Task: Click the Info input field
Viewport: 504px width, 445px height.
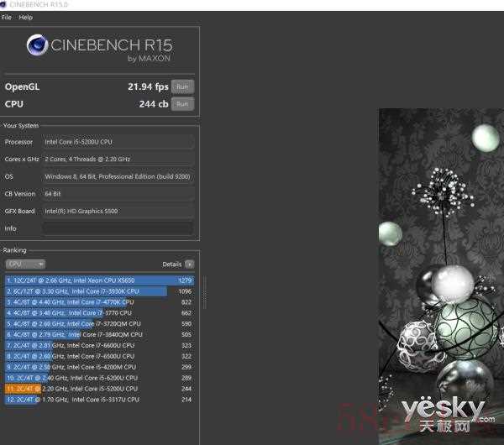Action: tap(118, 228)
